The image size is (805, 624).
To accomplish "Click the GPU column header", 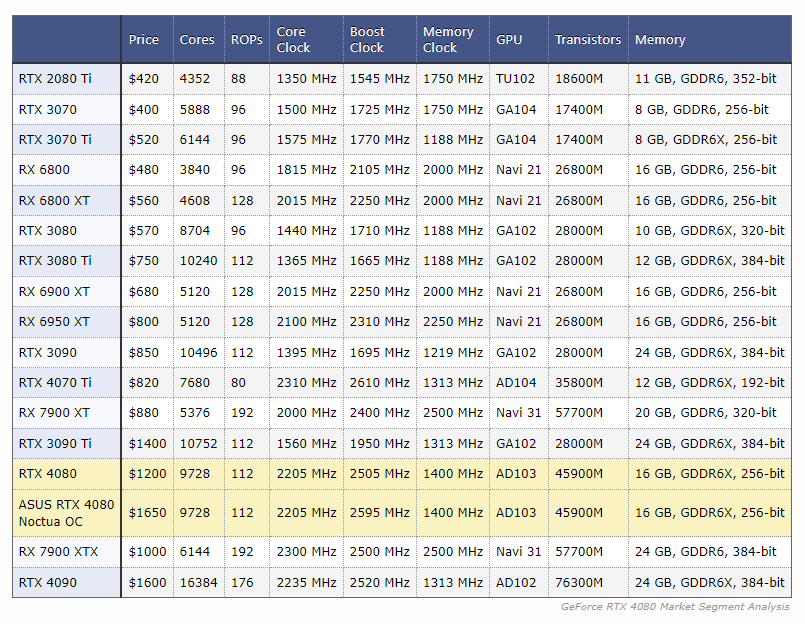I will point(509,40).
